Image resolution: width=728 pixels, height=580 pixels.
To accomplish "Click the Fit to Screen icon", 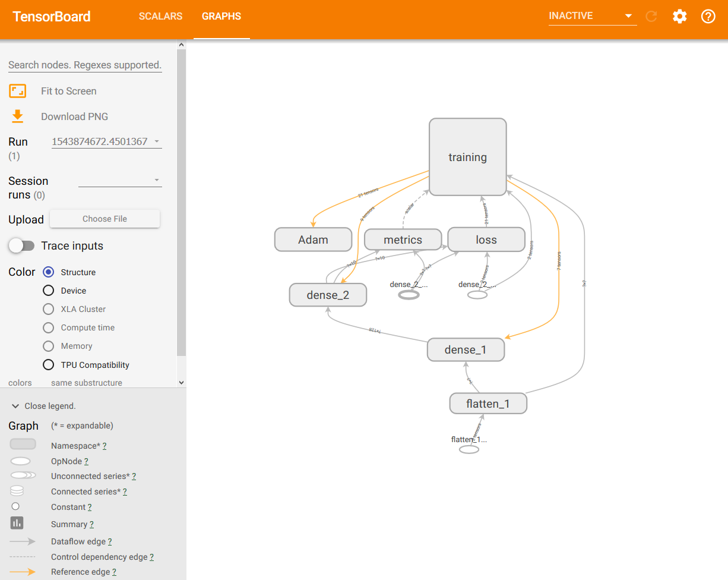I will [17, 91].
